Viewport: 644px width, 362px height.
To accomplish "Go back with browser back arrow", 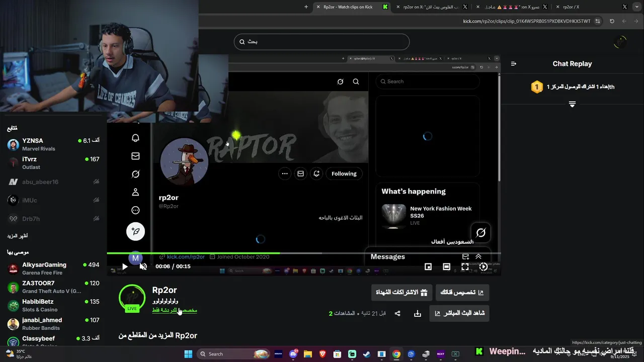I will coord(636,21).
